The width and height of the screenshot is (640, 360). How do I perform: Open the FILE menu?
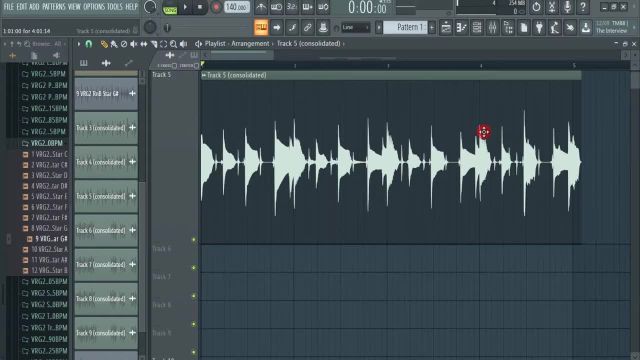(8, 7)
